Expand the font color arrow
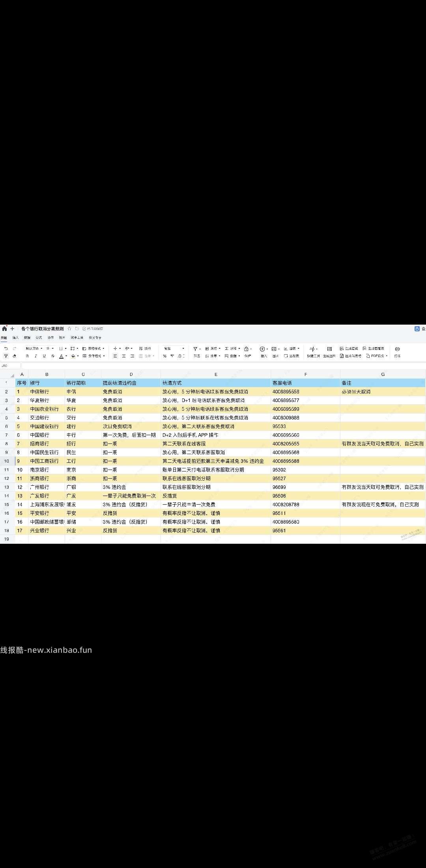 tap(66, 356)
